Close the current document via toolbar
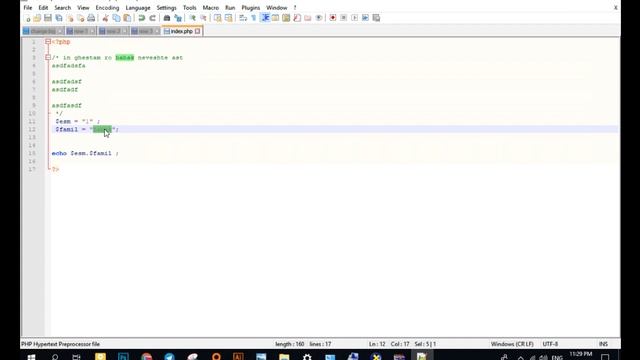 coord(70,18)
